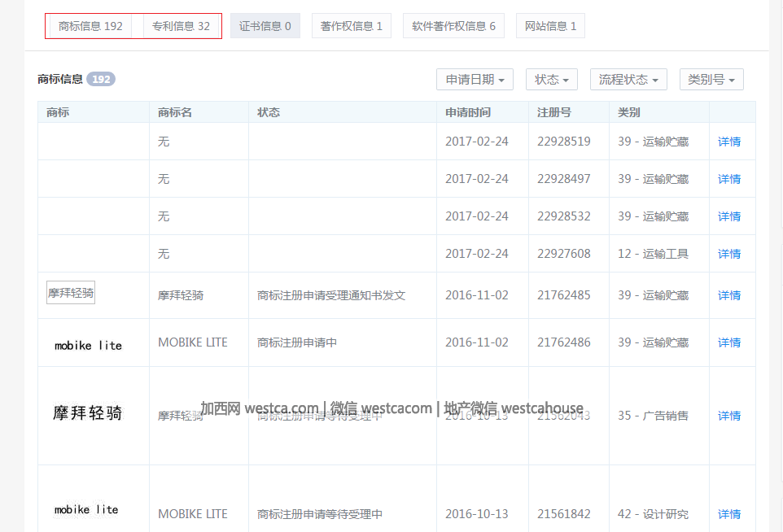783x532 pixels.
Task: Switch to 软件著作权信息 6 tab
Action: click(453, 26)
